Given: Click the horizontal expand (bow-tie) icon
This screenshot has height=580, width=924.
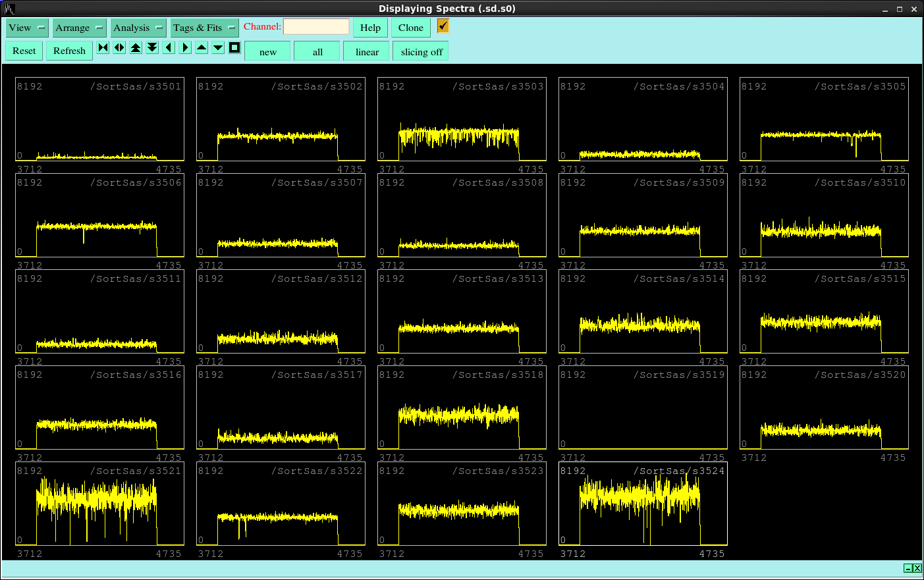Looking at the screenshot, I should (103, 47).
